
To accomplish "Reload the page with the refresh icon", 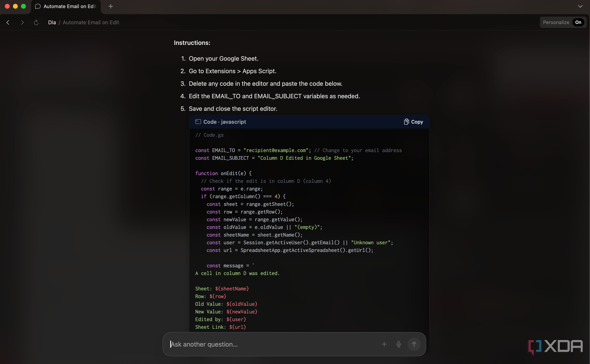I will 36,22.
